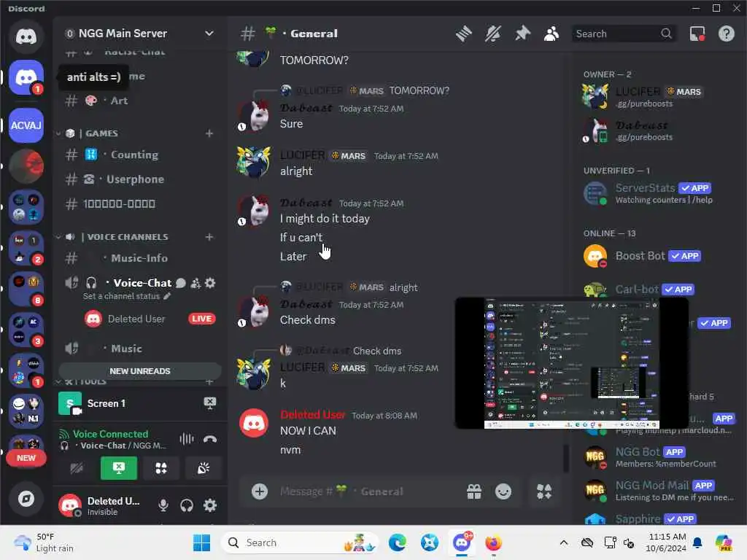Screen dimensions: 747x560
Task: Open the Inbox icon
Action: (x=697, y=34)
